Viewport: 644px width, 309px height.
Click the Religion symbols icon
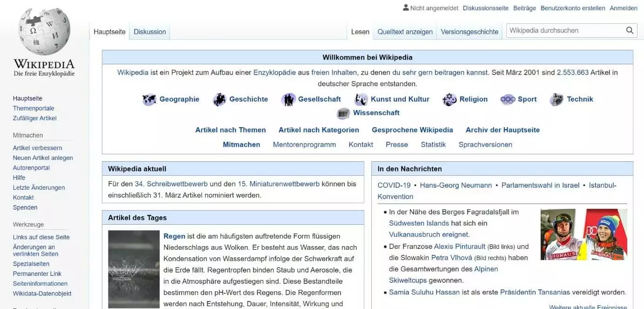449,99
